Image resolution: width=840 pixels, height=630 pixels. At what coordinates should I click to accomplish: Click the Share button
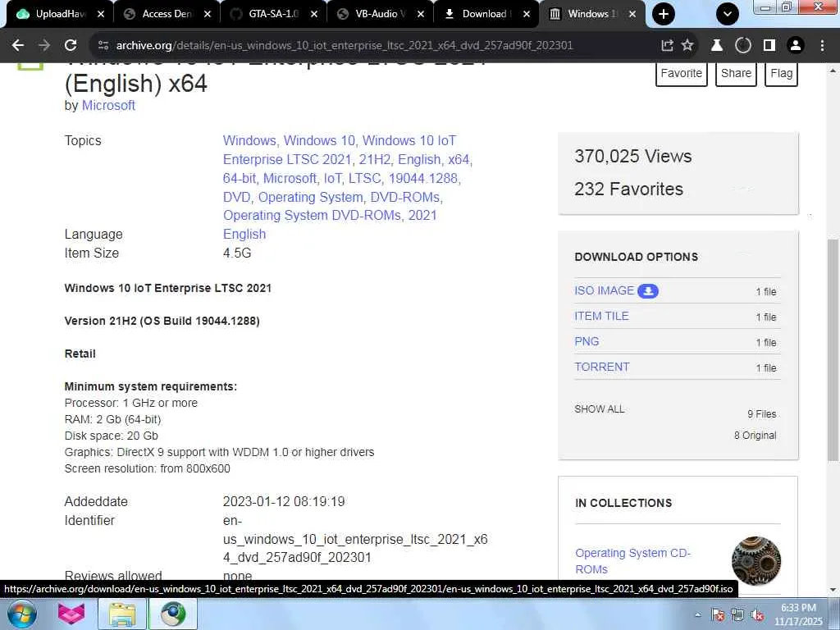coord(736,73)
